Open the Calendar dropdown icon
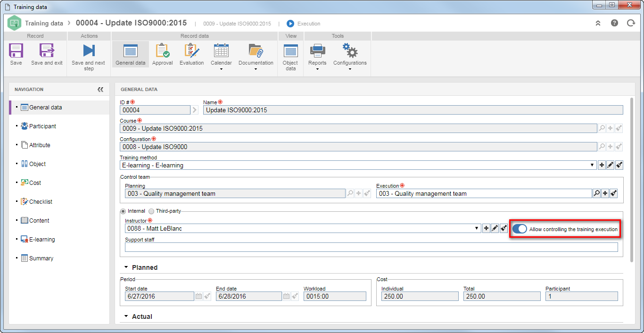644x333 pixels. 221,51
